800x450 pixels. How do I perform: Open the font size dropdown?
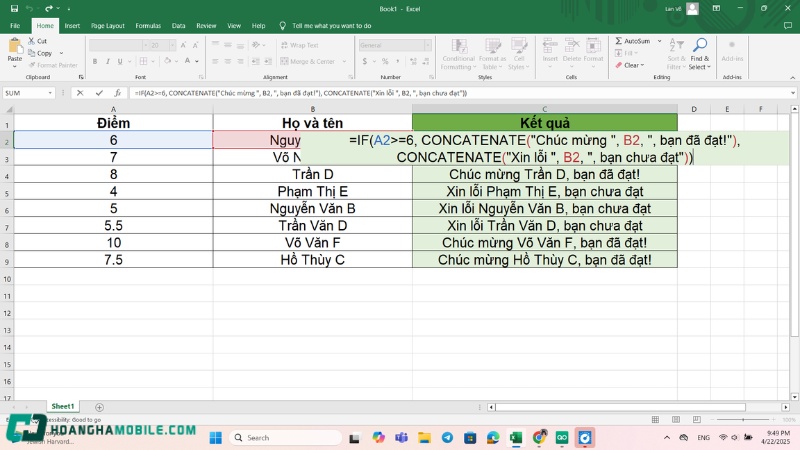click(172, 45)
